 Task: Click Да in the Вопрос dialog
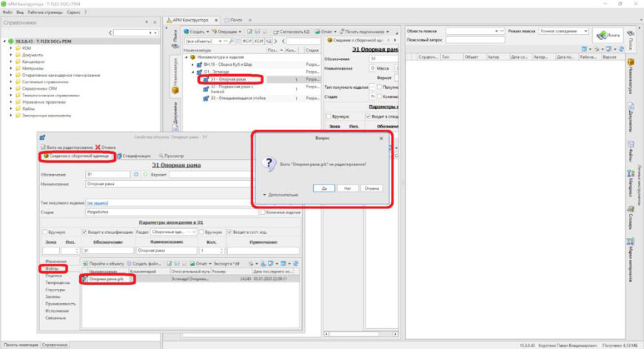[324, 188]
